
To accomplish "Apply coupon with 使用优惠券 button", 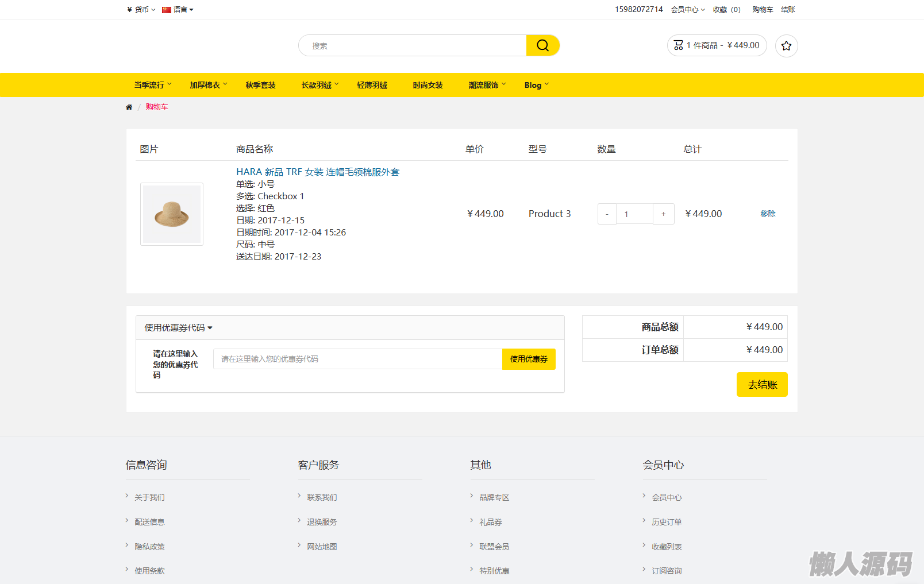I will click(x=529, y=359).
